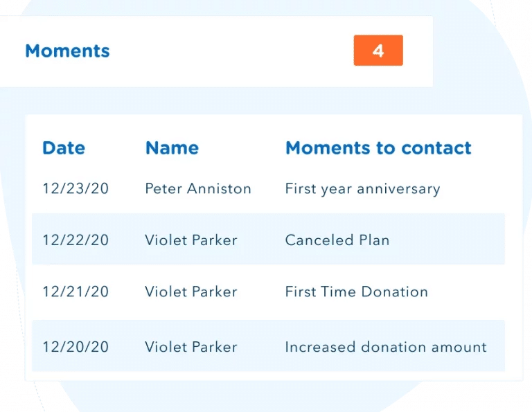Open Violet Parker in the Canceled Plan row
Screen dimensions: 532x412
click(x=191, y=240)
